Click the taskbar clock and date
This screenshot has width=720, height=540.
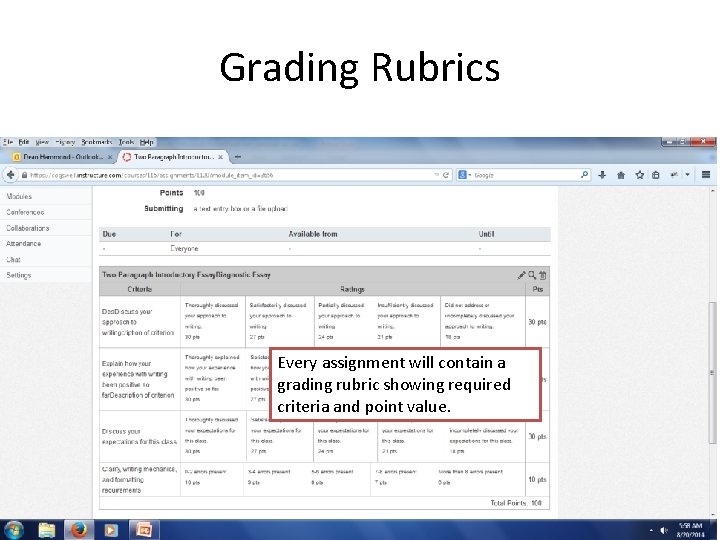(690, 530)
